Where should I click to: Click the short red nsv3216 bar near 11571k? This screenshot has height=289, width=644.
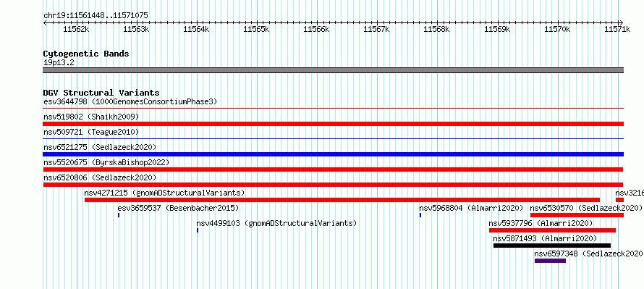620,200
